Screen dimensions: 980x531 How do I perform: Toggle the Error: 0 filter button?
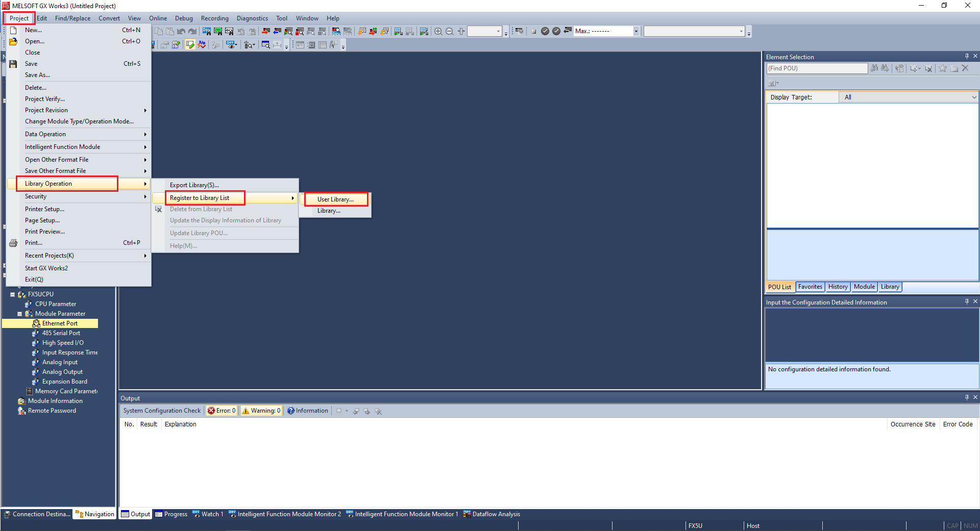point(222,411)
